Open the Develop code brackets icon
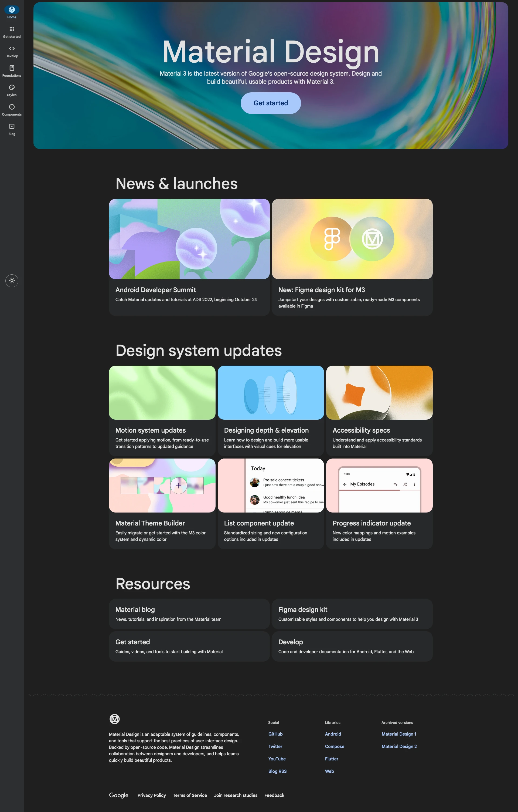Viewport: 518px width, 812px height. pos(12,49)
